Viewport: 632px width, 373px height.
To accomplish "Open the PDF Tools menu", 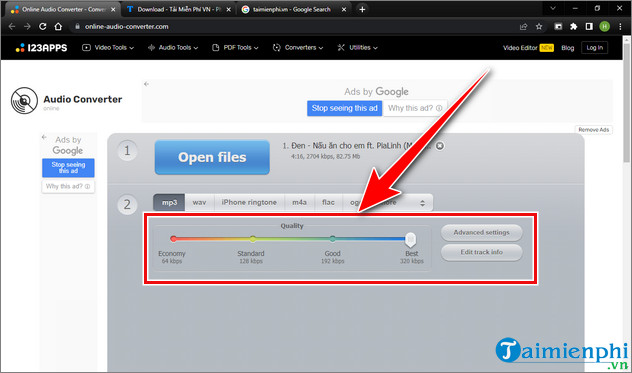I will coord(235,48).
